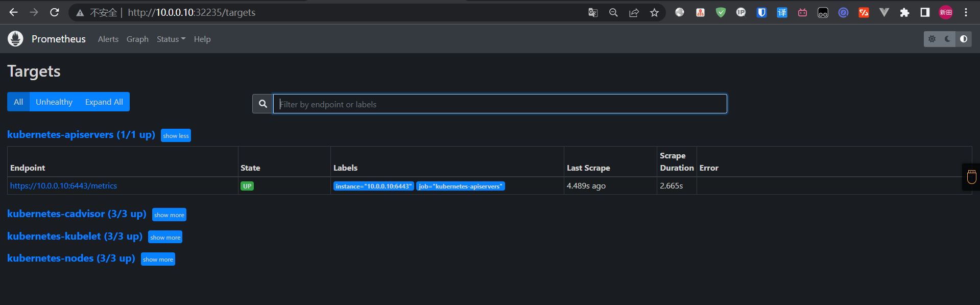980x305 pixels.
Task: Click the Google Translate icon in the address bar
Action: [593, 13]
